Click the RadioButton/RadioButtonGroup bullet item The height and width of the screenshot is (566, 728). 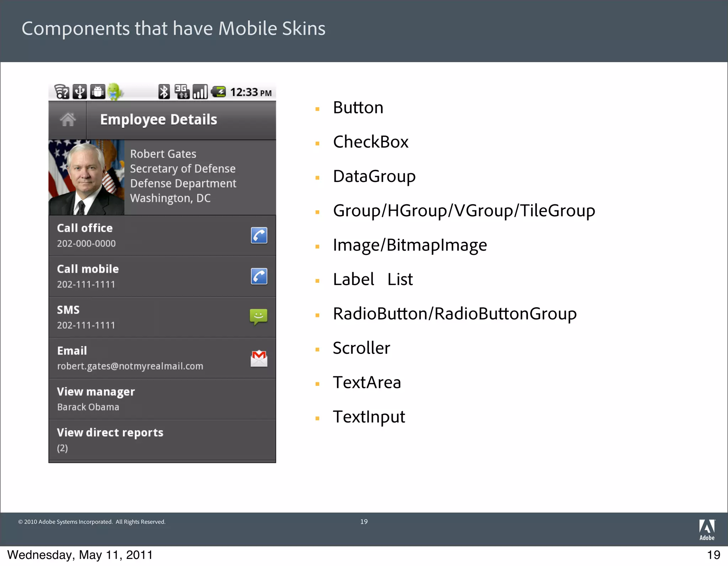[x=455, y=314]
